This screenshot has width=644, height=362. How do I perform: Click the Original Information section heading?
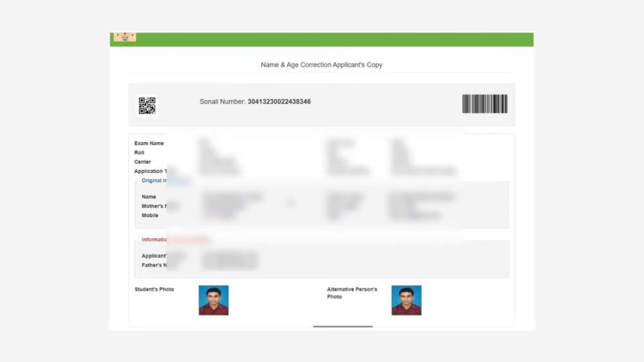[x=154, y=181]
